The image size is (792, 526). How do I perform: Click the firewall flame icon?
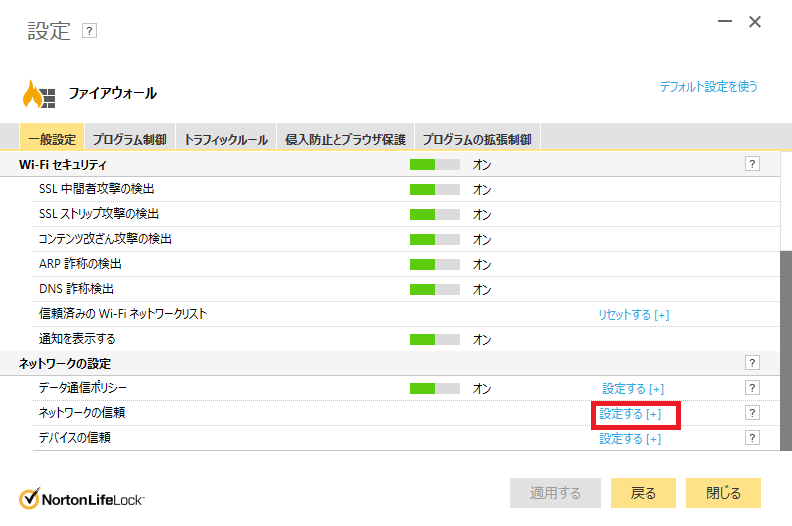coord(39,94)
